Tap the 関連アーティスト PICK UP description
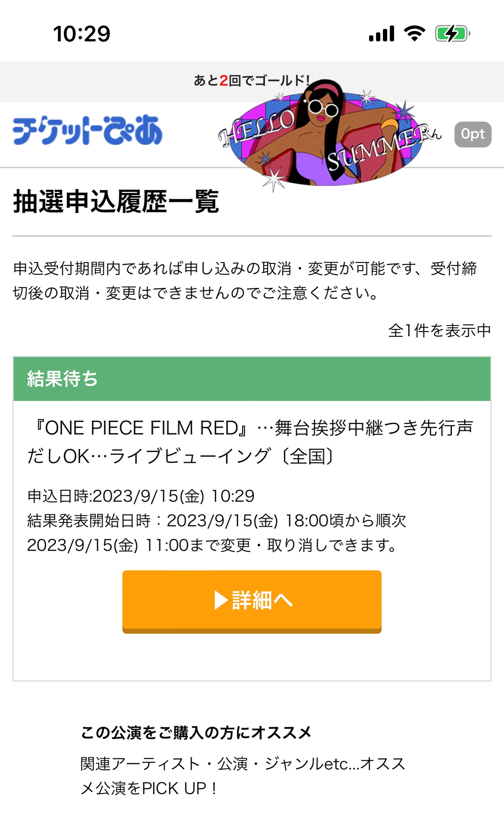Image resolution: width=504 pixels, height=820 pixels. pyautogui.click(x=243, y=776)
